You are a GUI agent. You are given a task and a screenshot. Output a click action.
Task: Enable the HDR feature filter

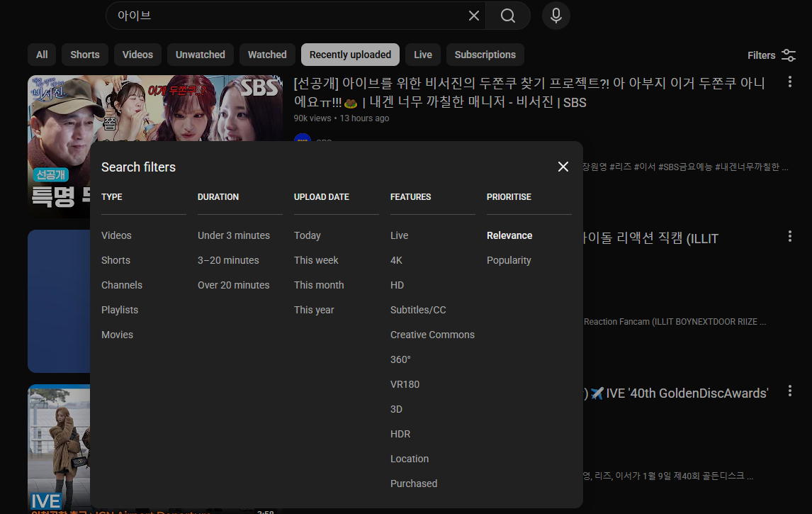[x=400, y=434]
